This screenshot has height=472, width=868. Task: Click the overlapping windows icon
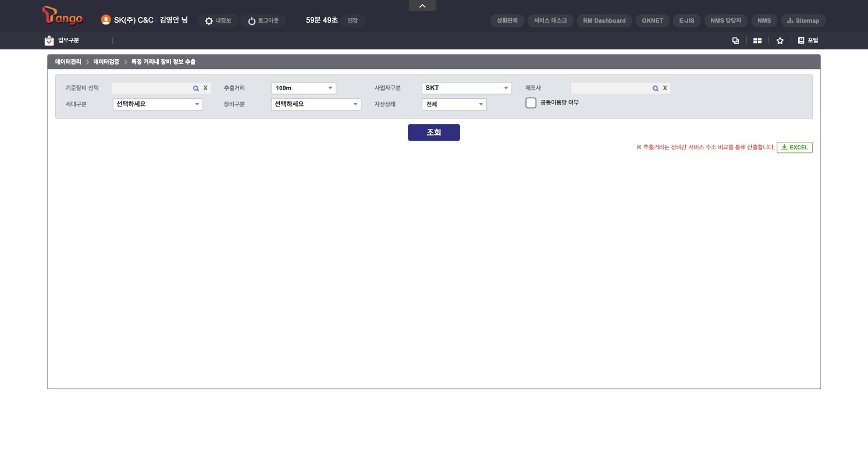click(x=735, y=41)
